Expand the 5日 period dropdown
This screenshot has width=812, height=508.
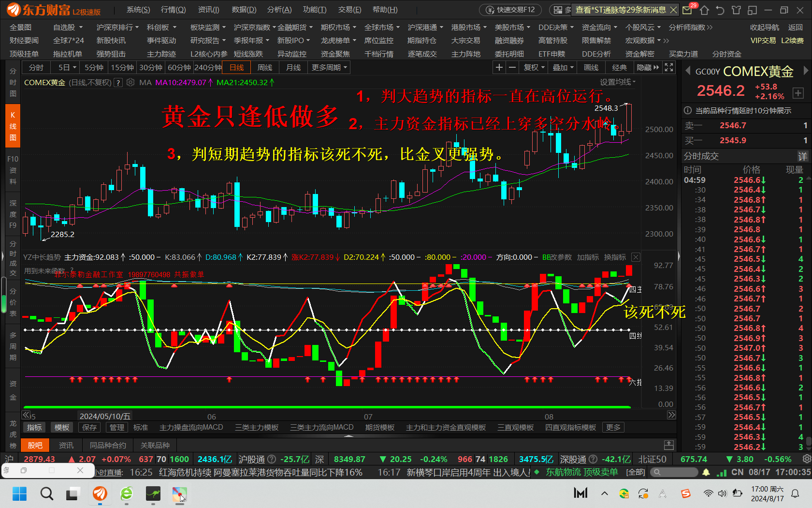[67, 68]
